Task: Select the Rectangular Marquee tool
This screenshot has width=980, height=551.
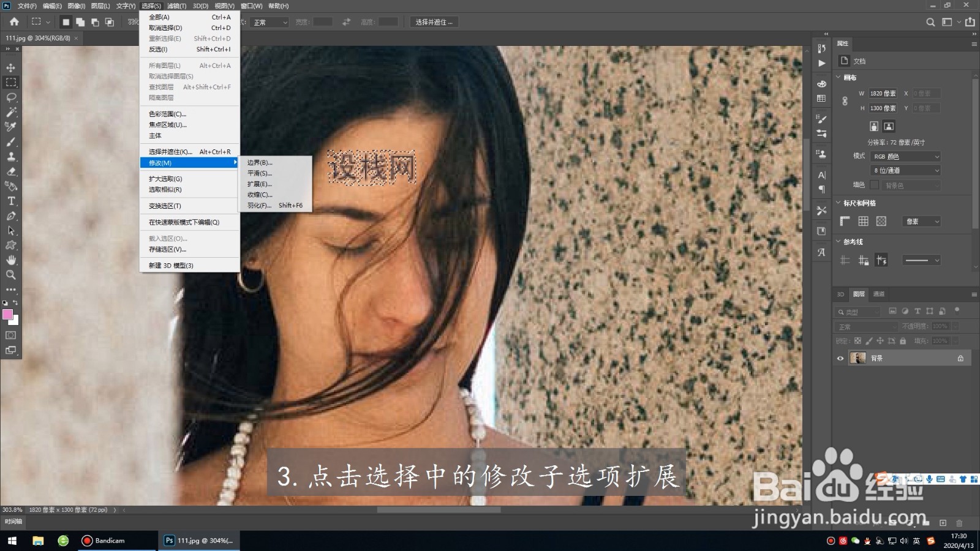Action: click(x=11, y=82)
